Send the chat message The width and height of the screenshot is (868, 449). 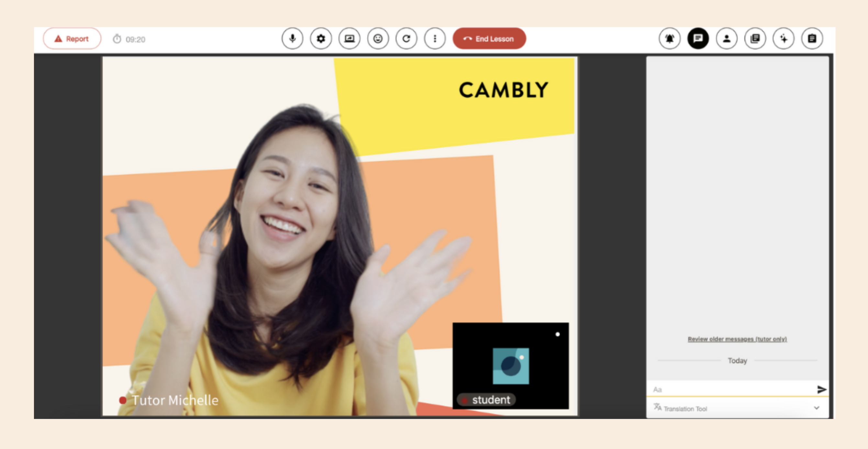[821, 389]
